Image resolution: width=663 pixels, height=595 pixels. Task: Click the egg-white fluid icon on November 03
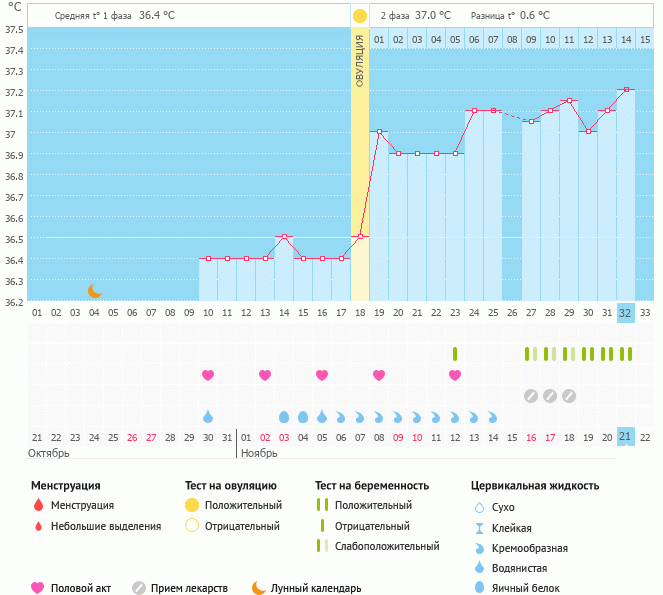284,416
